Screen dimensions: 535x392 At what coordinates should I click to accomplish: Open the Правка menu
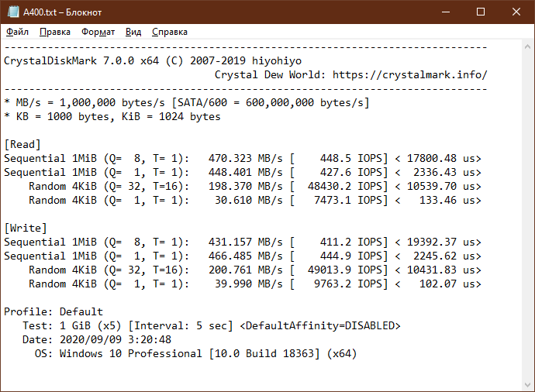point(55,32)
